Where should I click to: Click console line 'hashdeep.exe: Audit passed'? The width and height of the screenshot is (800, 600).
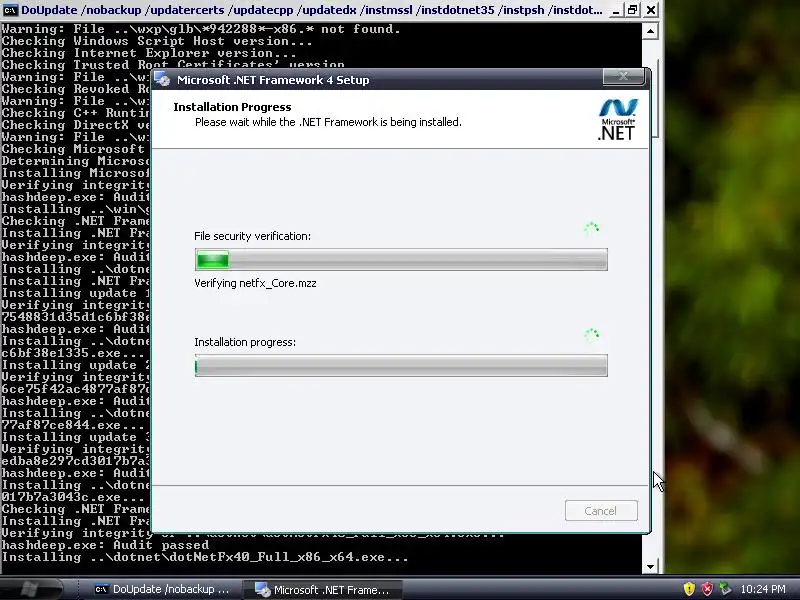105,545
